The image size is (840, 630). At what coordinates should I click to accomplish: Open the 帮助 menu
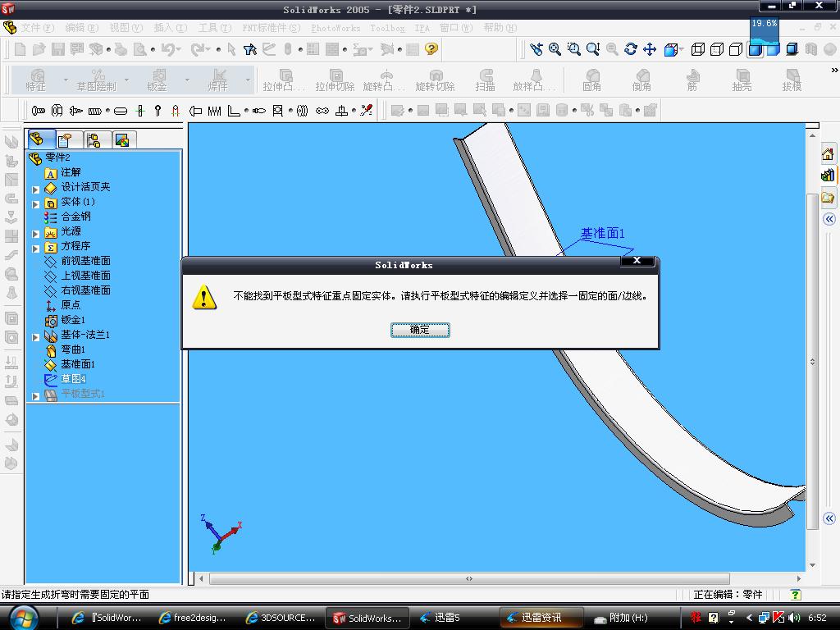pos(500,27)
